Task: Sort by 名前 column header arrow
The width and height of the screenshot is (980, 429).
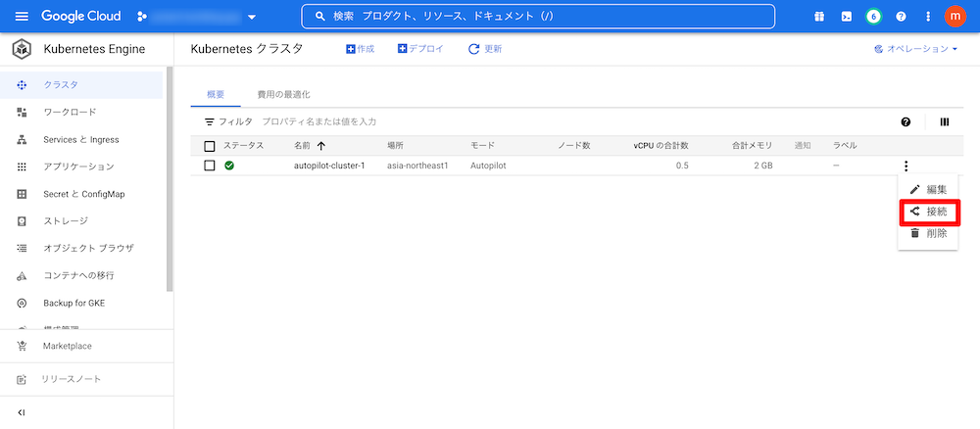Action: point(321,146)
